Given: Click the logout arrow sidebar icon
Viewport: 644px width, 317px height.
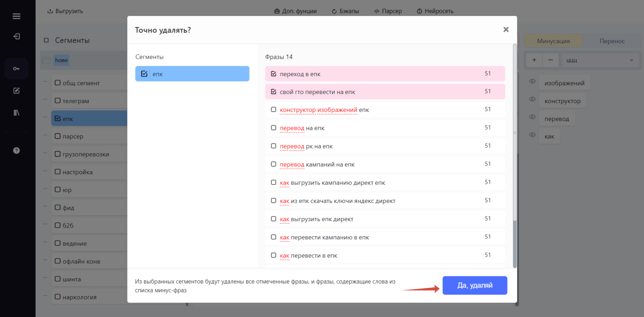Looking at the screenshot, I should pyautogui.click(x=16, y=36).
